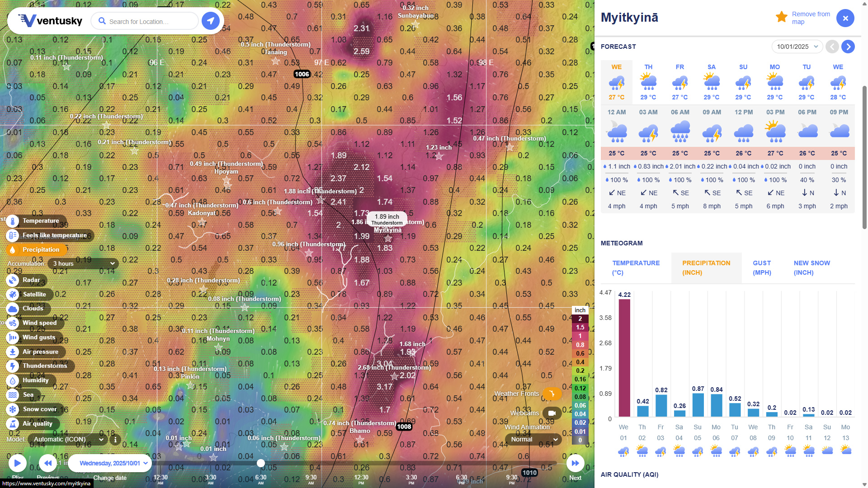Switch to the Temperature meteogram tab
868x488 pixels.
point(636,267)
